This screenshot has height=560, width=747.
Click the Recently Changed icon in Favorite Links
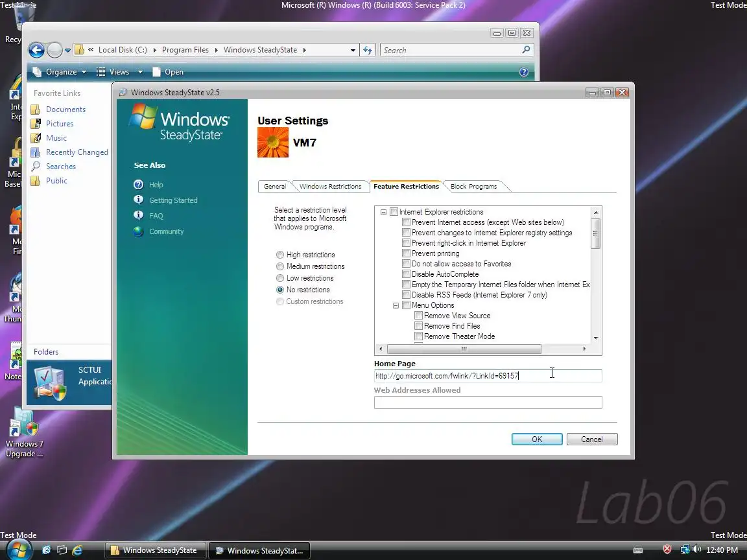[36, 152]
